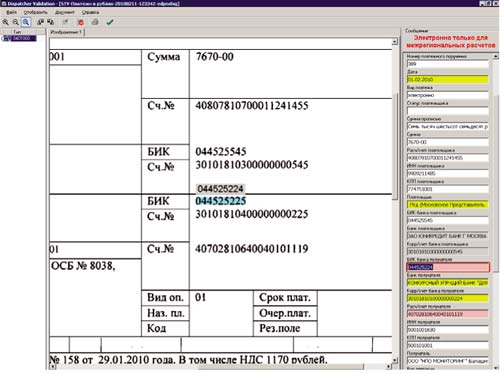Click scroll up arrow of the document image
The image size is (500, 374).
tap(395, 42)
